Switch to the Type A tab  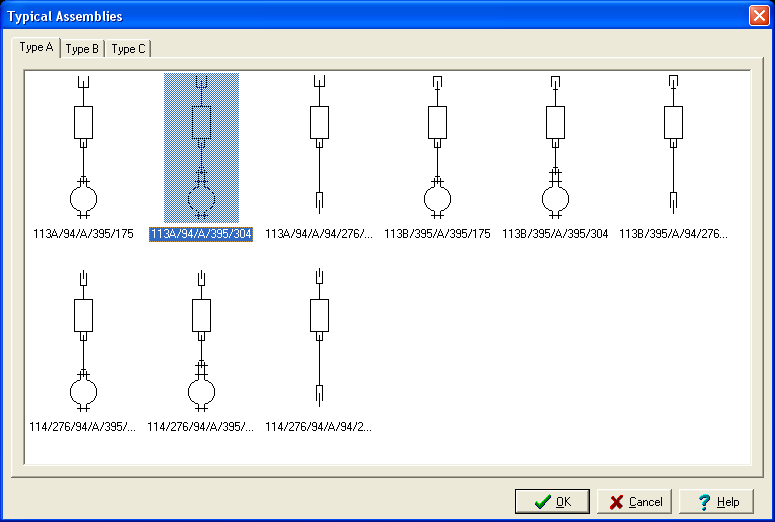(x=36, y=47)
